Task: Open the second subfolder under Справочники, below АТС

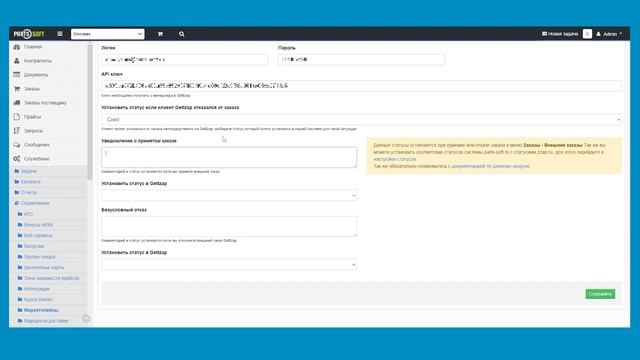Action: click(x=35, y=224)
